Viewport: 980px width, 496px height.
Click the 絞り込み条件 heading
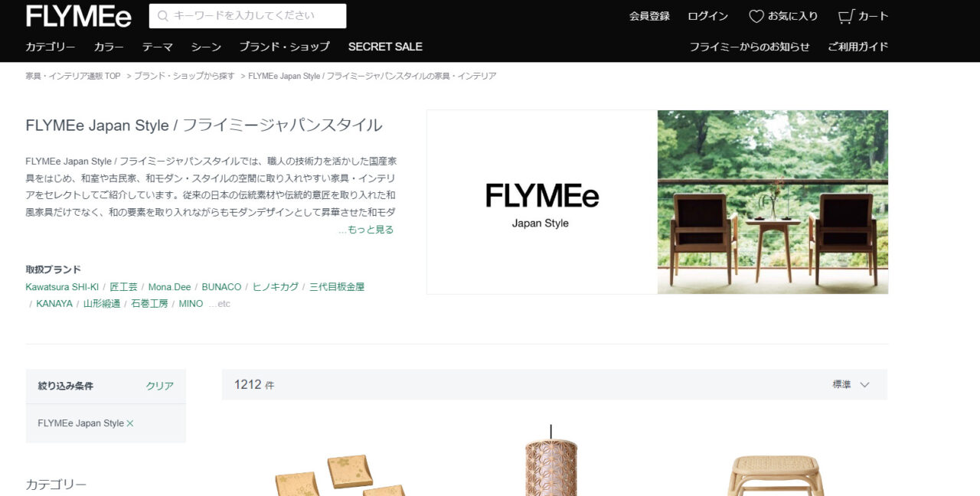click(66, 386)
